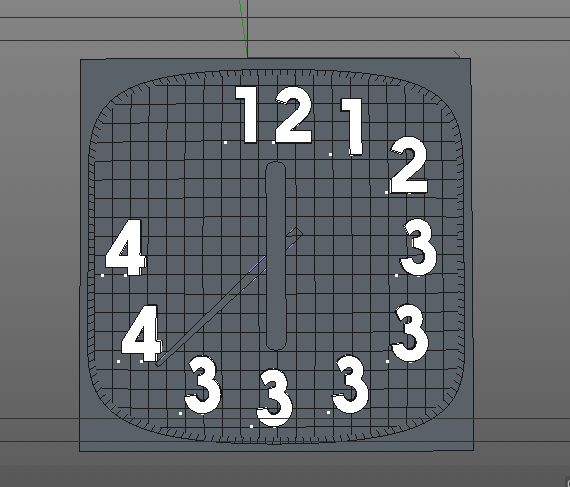Select the second 3 below the numeral 2

[410, 333]
